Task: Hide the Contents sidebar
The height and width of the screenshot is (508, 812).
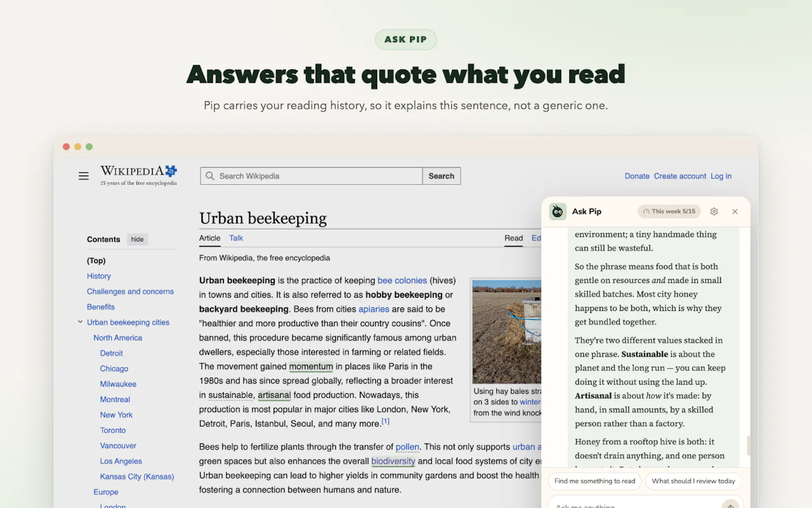Action: [137, 239]
